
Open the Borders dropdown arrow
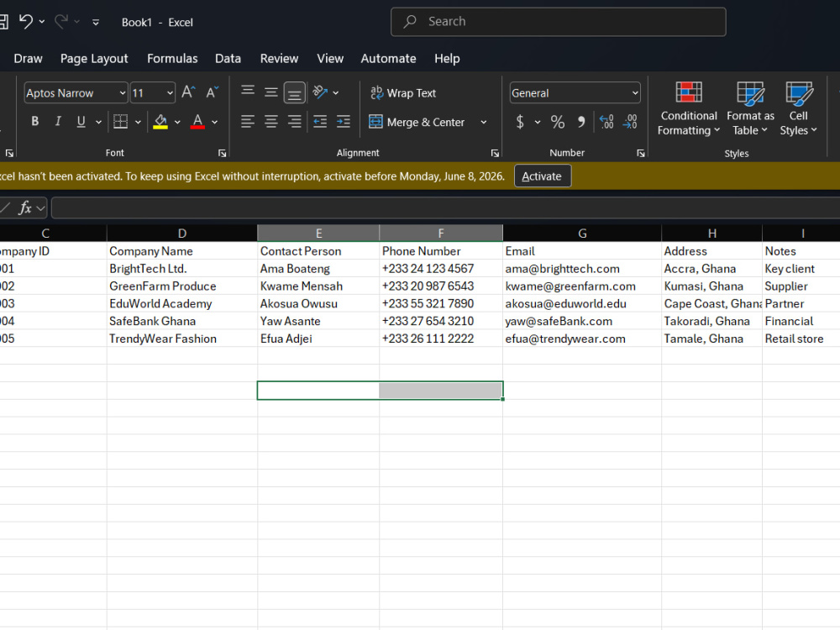139,122
